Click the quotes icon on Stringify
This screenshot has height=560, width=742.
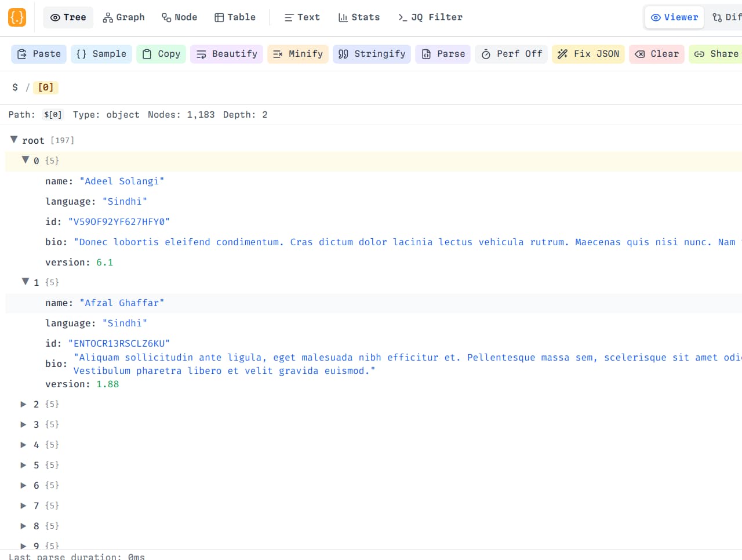tap(343, 54)
